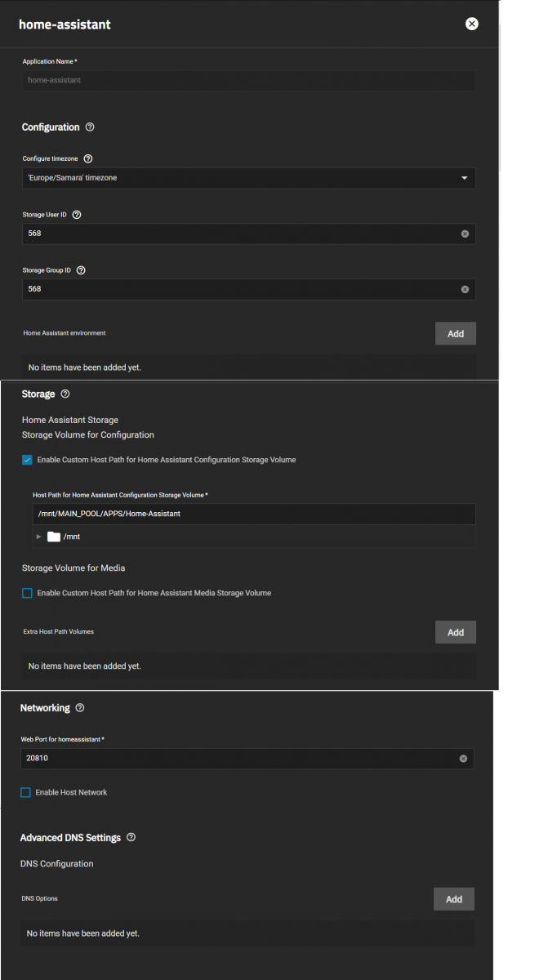Add a DNS Option
548x980 pixels.
coord(454,899)
